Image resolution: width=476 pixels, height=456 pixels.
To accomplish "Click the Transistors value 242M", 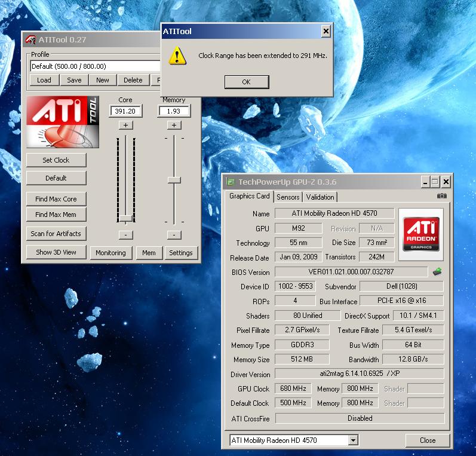I will tap(377, 257).
